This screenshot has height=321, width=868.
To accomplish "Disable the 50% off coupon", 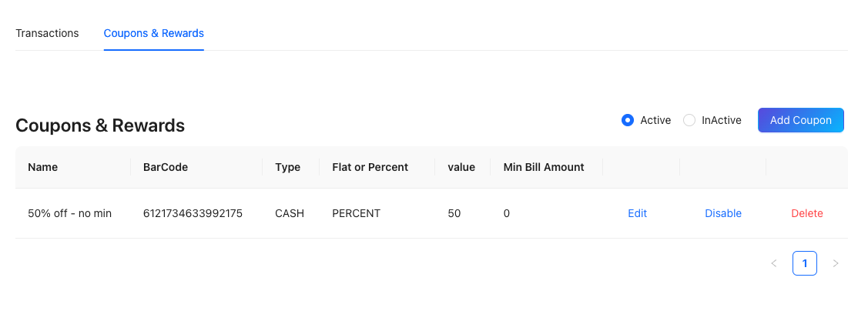I will click(723, 213).
